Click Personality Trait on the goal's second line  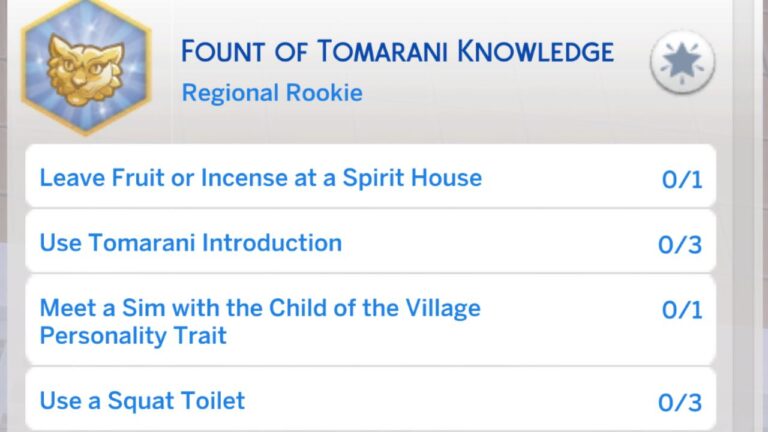133,335
